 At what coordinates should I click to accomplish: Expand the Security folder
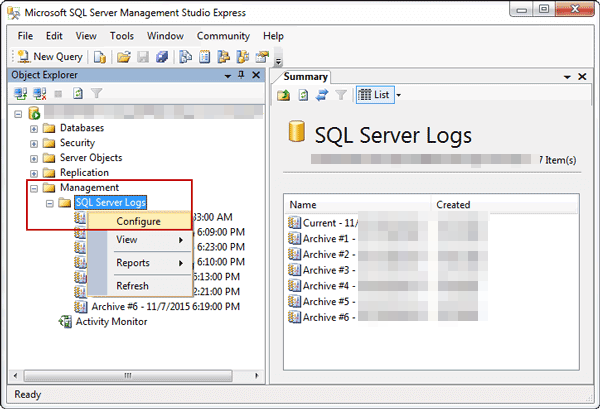[34, 144]
